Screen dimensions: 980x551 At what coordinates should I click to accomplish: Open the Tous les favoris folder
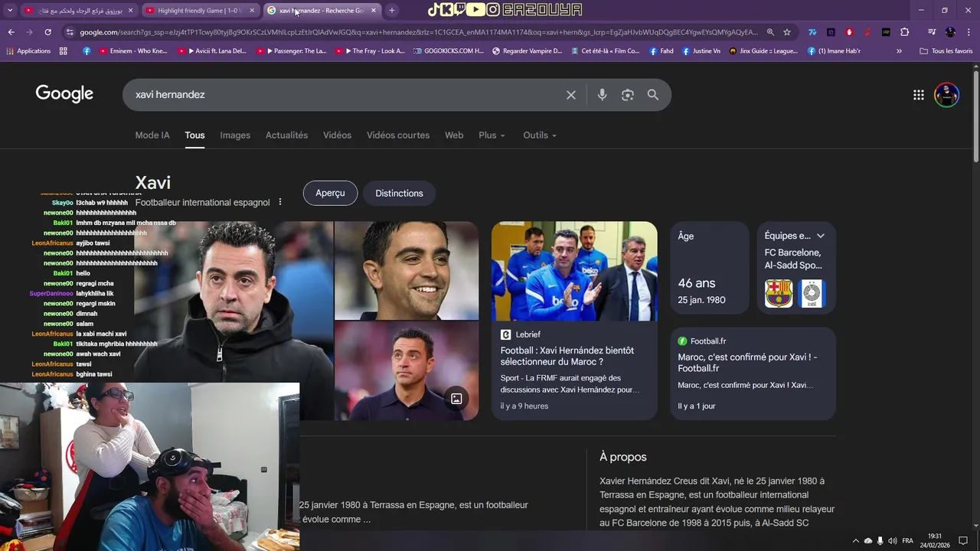click(x=946, y=51)
